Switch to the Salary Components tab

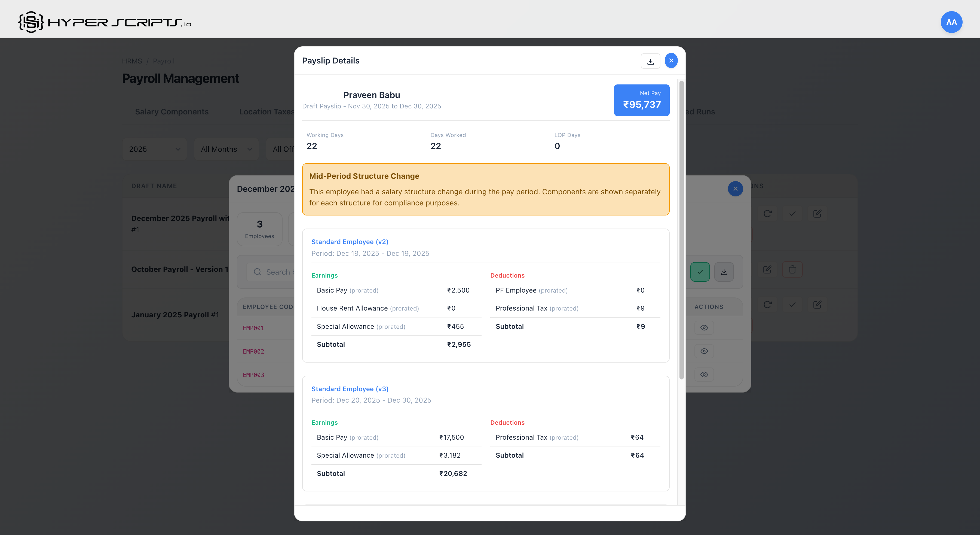coord(171,112)
